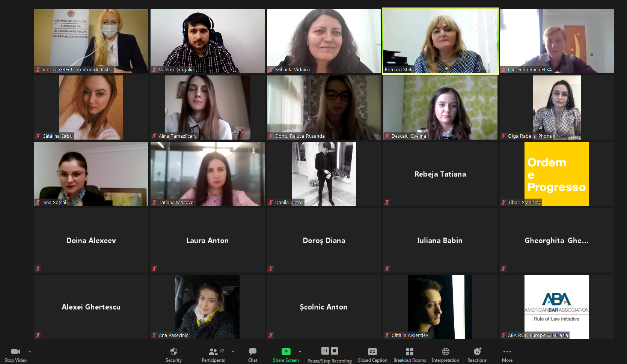Click the Școlnic Anton name tile
627x364 pixels.
[324, 307]
